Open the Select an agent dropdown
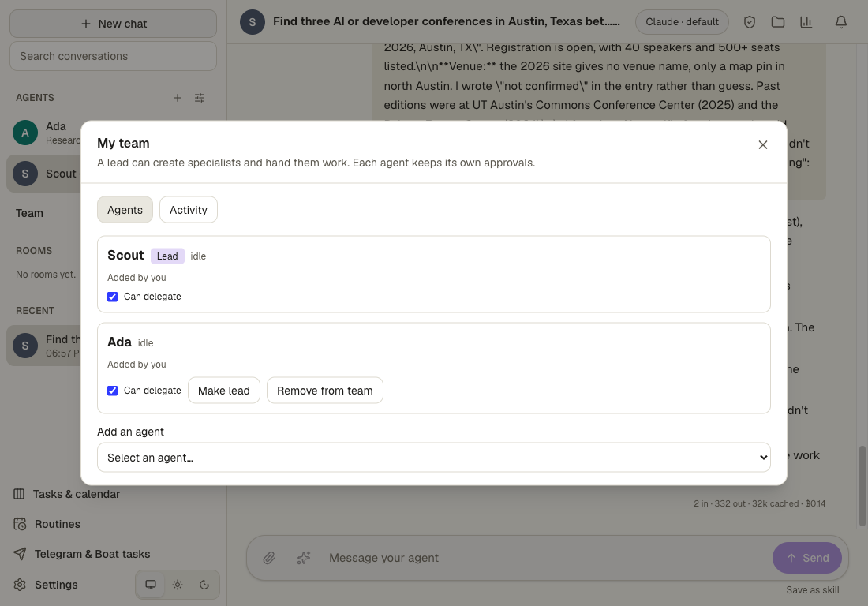868x606 pixels. click(x=434, y=457)
